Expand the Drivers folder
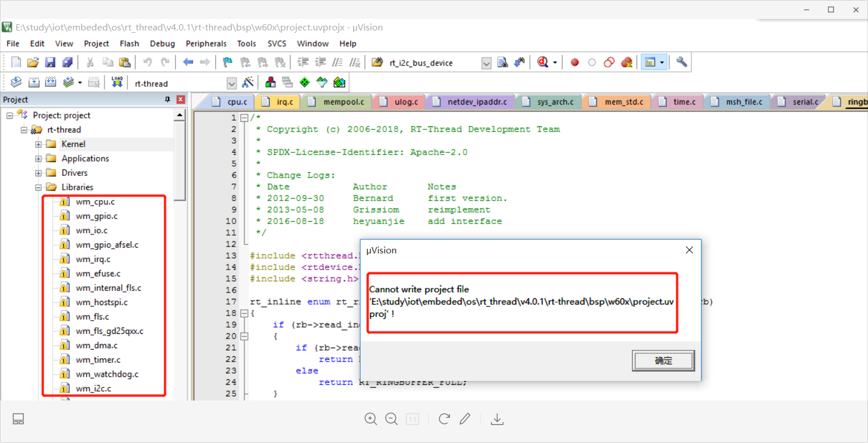 (38, 172)
